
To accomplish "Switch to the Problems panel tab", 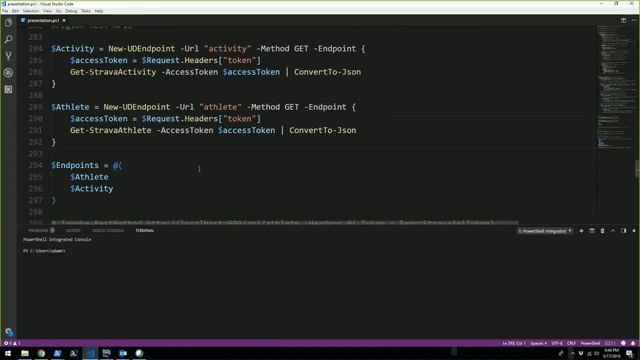I will [x=41, y=231].
